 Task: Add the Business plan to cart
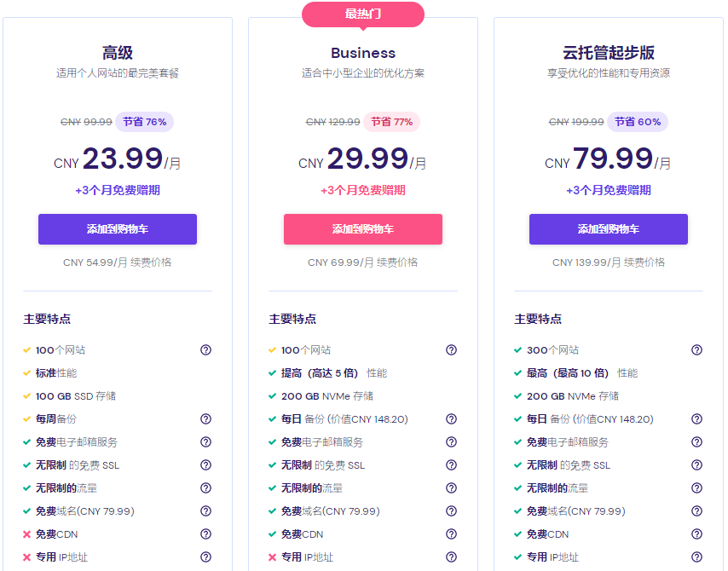pyautogui.click(x=363, y=229)
